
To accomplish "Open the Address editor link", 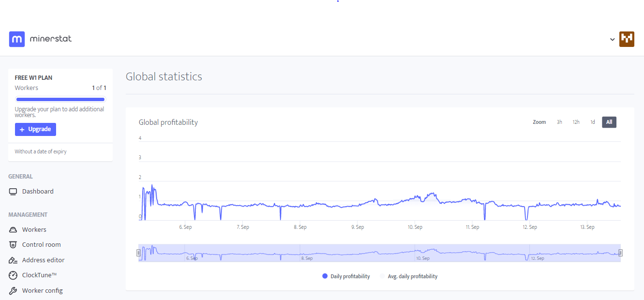I will [43, 260].
